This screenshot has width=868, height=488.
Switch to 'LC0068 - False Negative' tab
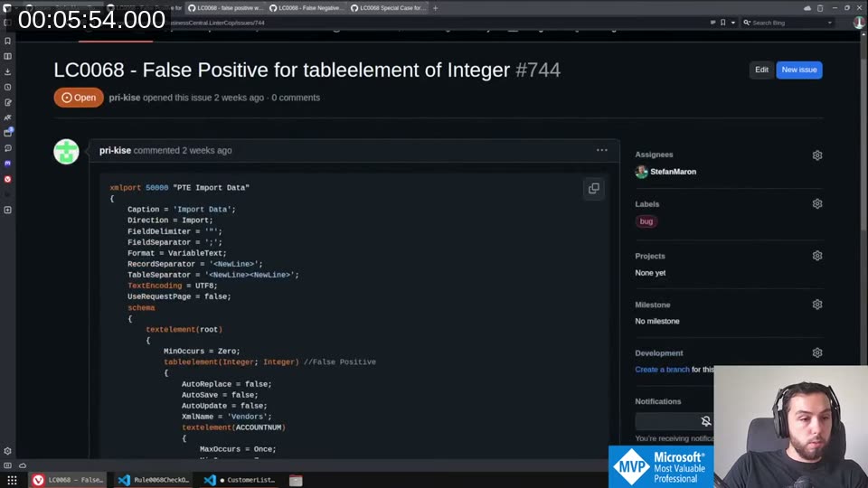pyautogui.click(x=307, y=8)
